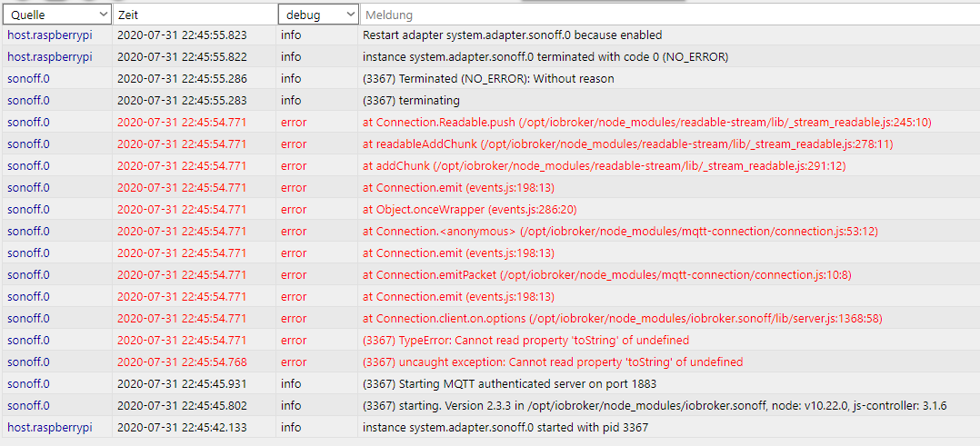Select host.raspberrypi in the 'started with pid' row
This screenshot has height=446, width=980.
coord(50,428)
